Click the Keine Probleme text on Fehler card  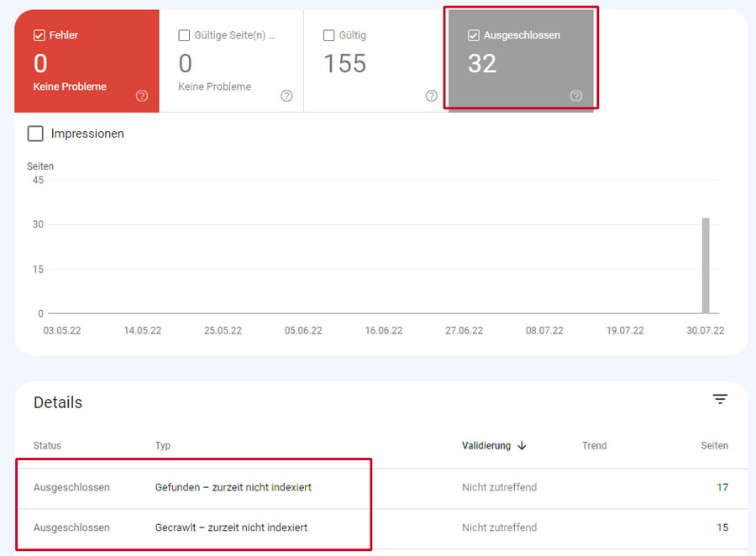pos(70,87)
